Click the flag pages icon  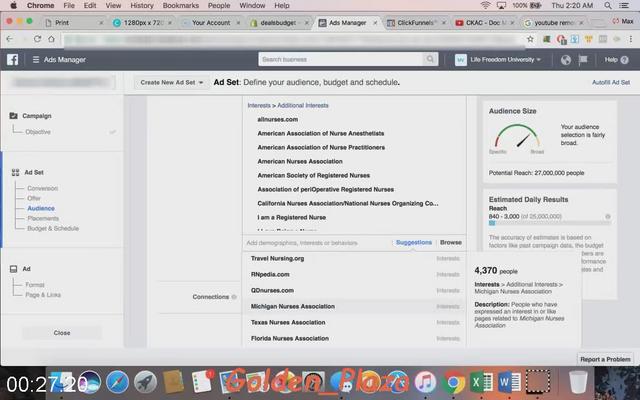583,60
